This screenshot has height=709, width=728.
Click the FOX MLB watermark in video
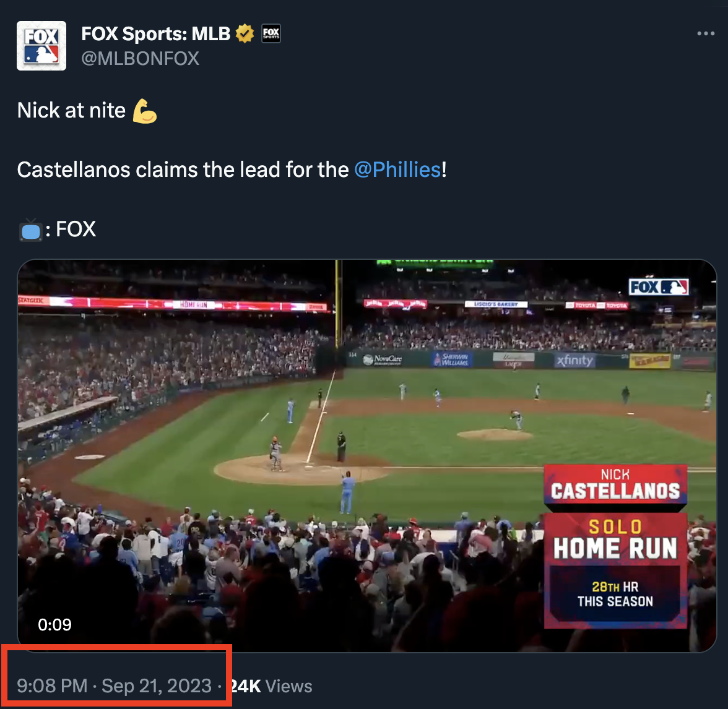658,287
